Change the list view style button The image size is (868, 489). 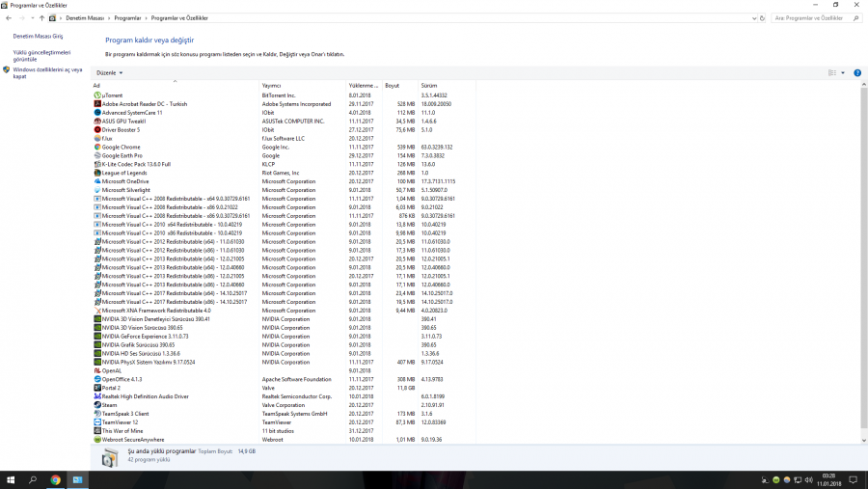coord(832,72)
